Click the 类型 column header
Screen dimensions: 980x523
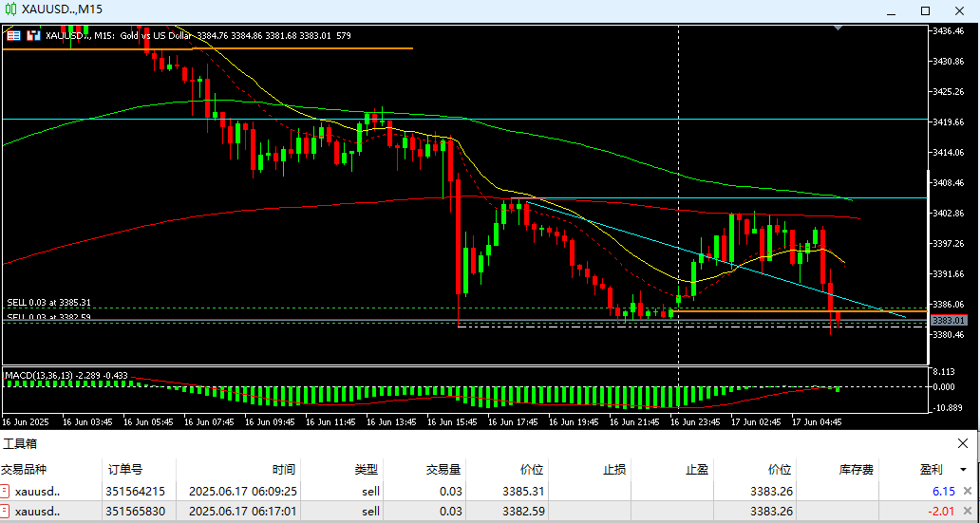click(x=366, y=469)
